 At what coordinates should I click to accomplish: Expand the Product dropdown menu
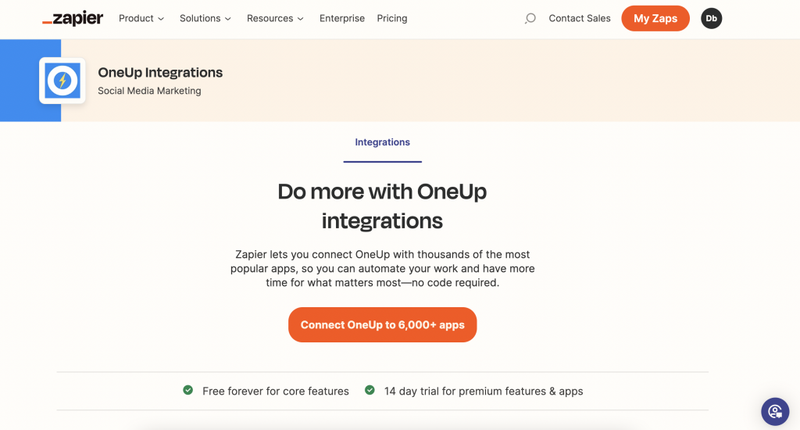[x=141, y=18]
